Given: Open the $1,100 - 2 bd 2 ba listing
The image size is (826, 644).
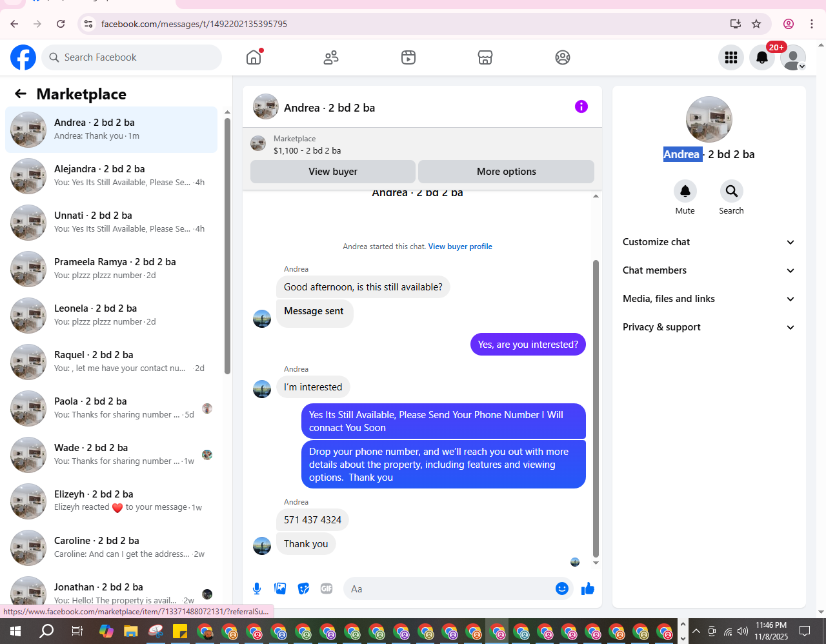Looking at the screenshot, I should tap(307, 150).
